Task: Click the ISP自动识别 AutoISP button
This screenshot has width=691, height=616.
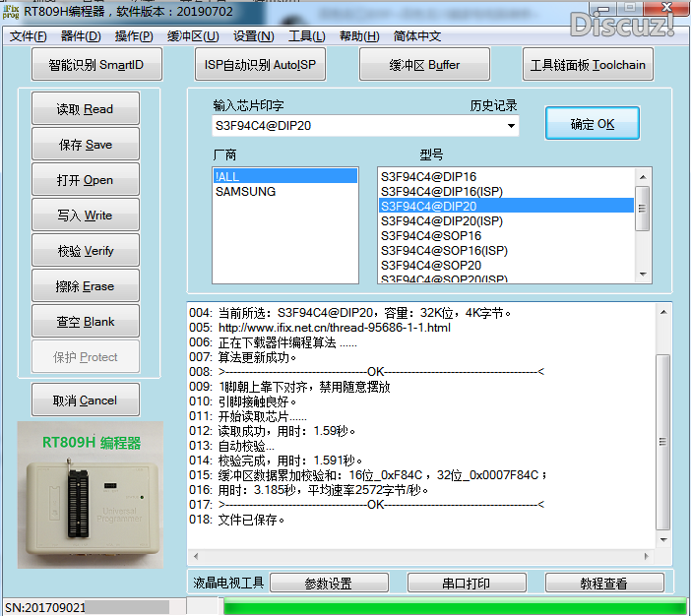Action: coord(260,65)
